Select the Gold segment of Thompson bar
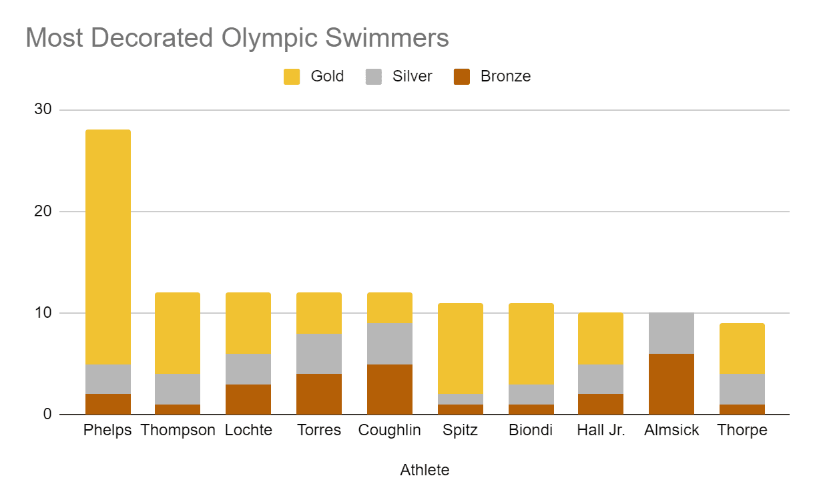 [x=178, y=333]
